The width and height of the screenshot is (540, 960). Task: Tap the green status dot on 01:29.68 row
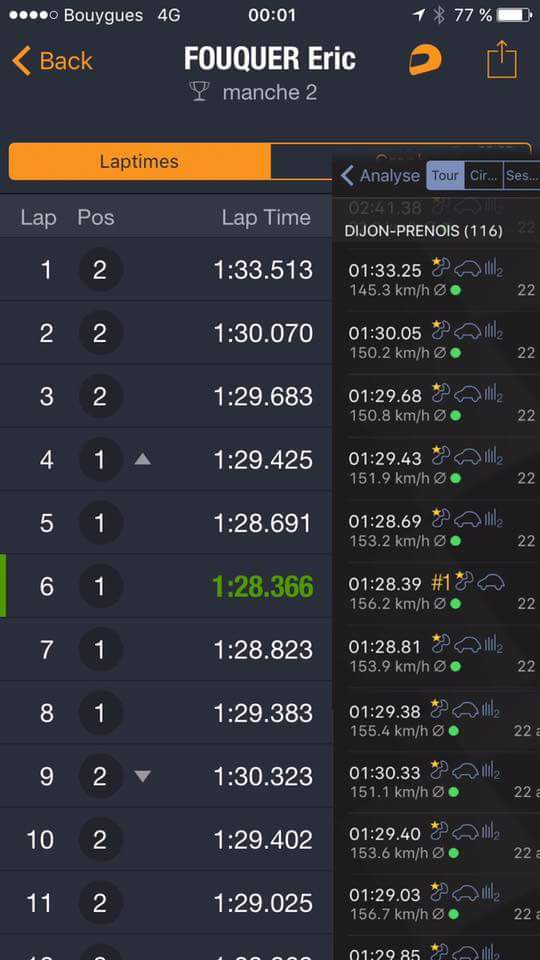456,415
